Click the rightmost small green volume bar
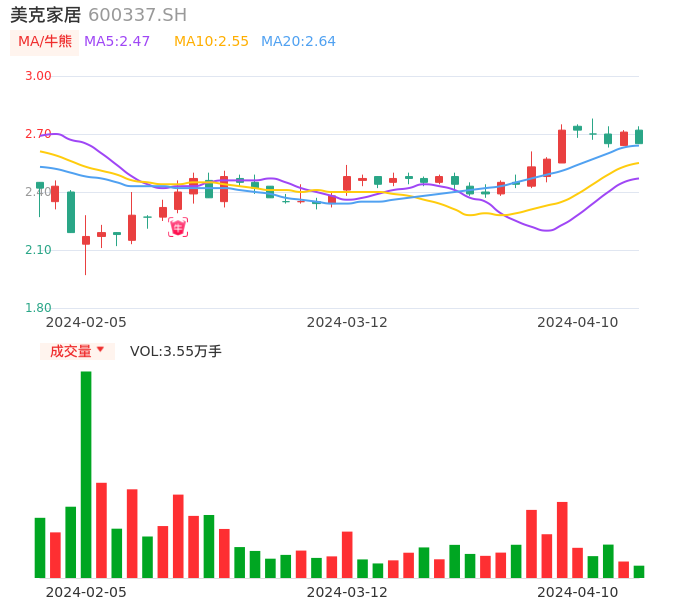Viewport: 686px width, 606px height. pos(639,571)
